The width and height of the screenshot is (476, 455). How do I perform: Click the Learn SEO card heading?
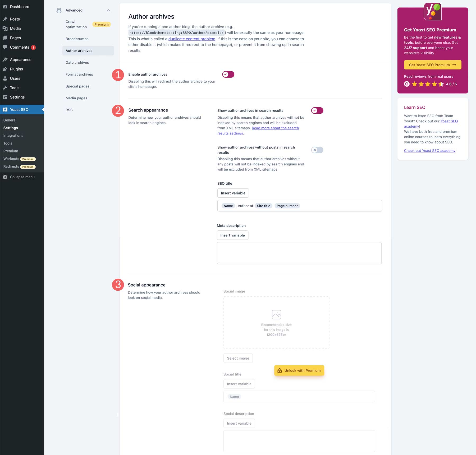click(x=415, y=107)
